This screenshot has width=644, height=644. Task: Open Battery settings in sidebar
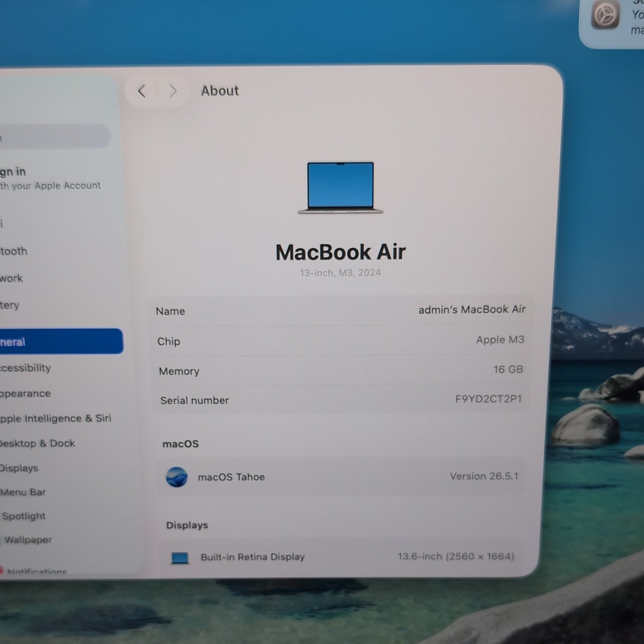[10, 305]
